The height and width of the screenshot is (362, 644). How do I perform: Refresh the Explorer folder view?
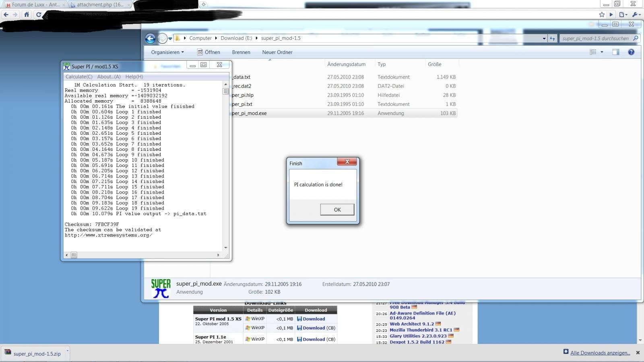[x=552, y=39]
